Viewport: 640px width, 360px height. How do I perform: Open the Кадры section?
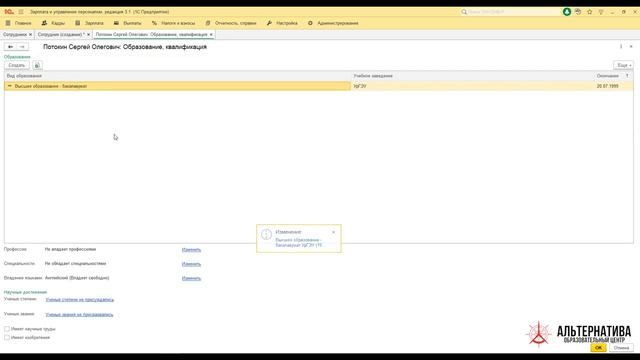coord(53,23)
